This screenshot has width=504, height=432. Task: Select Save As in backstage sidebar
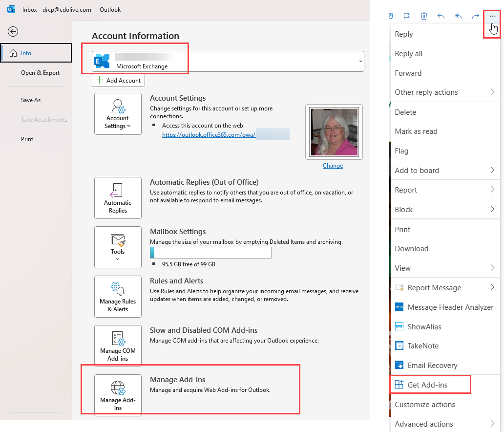point(31,100)
